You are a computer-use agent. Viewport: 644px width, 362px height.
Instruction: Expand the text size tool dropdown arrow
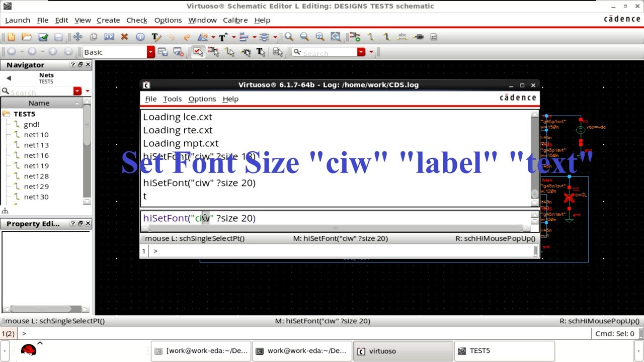233,37
